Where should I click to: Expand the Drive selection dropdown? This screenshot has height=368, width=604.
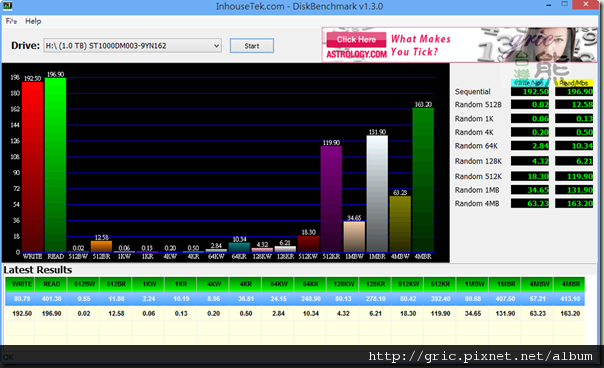[133, 46]
